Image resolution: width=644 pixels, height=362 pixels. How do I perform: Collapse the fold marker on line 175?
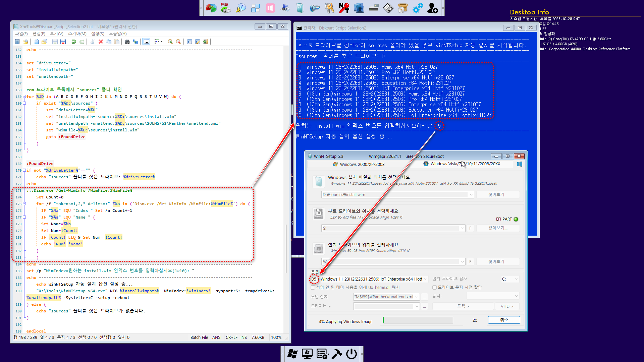(24, 204)
